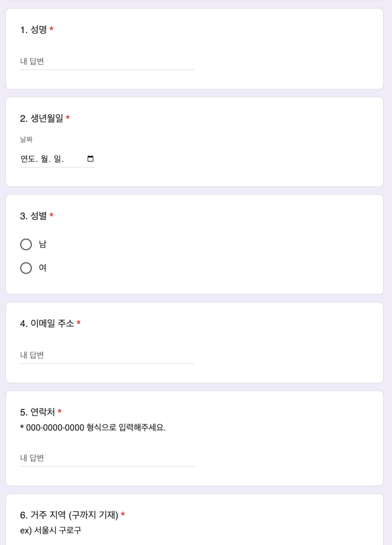Click the 성명 answer input field

pyautogui.click(x=107, y=61)
